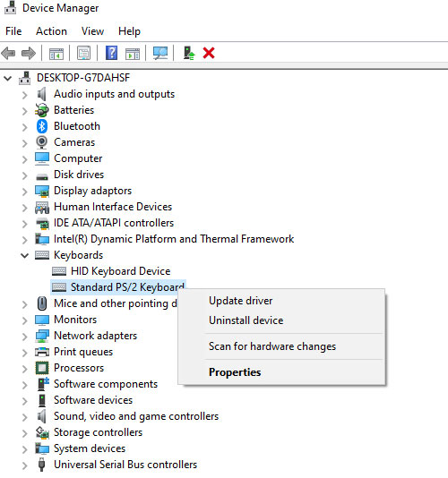The width and height of the screenshot is (448, 478).
Task: Expand the Audio inputs and outputs category
Action: point(25,95)
